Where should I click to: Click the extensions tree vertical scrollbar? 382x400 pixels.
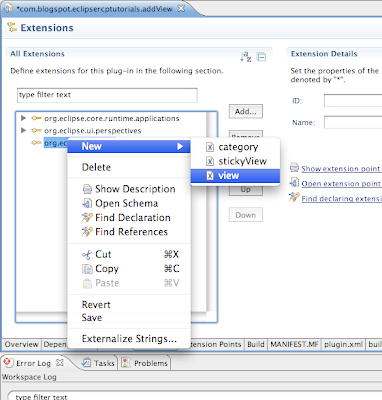211,213
